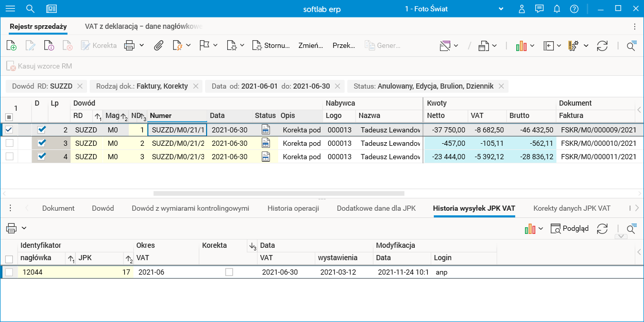
Task: Click the help question mark icon
Action: click(x=574, y=9)
